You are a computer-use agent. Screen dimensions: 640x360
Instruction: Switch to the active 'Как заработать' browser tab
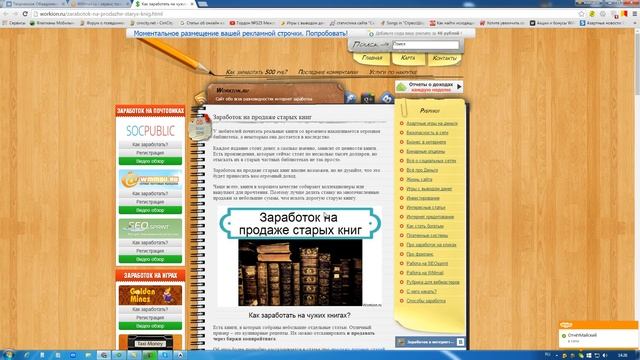(163, 4)
